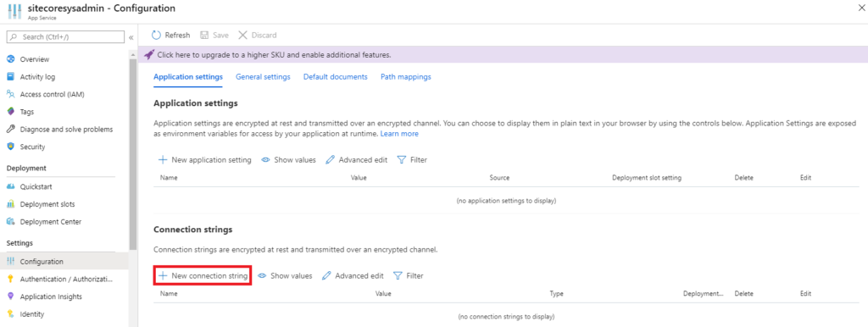The width and height of the screenshot is (868, 327).
Task: Click the sidebar scrollbar up arrow
Action: (132, 55)
